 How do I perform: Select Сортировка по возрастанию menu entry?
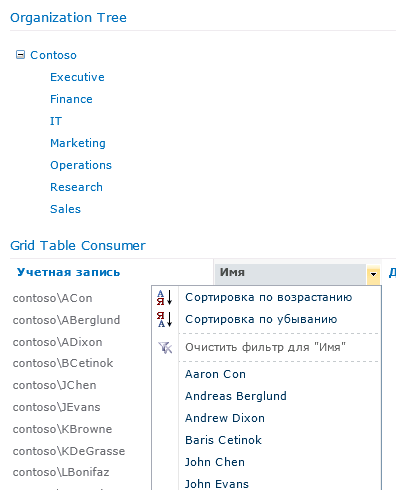coord(268,297)
